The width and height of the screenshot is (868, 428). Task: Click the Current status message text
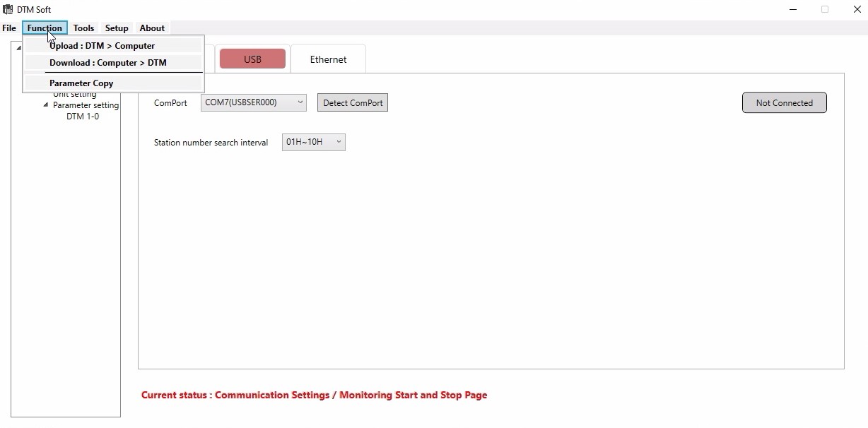314,395
